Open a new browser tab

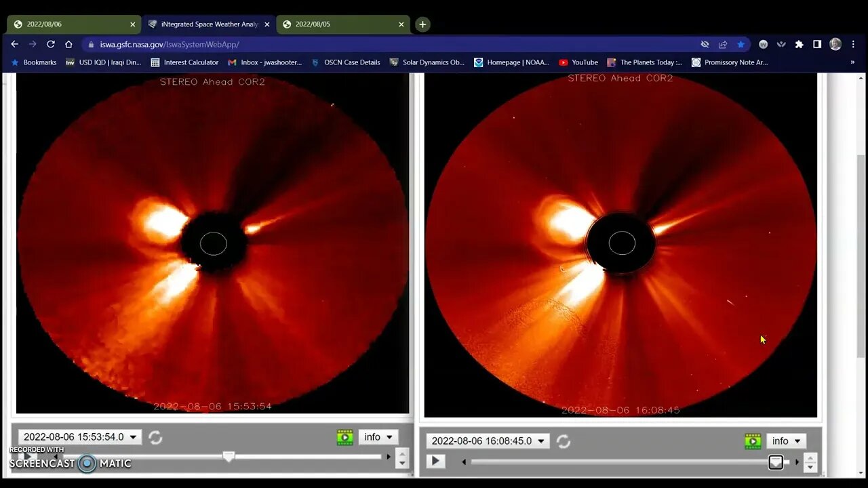tap(422, 24)
